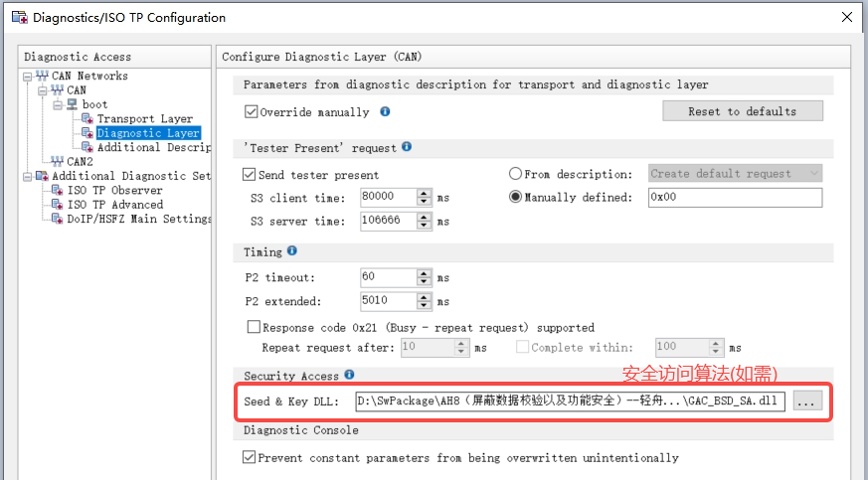Screen dimensions: 868x480
Task: Close the Diagnostics/ISO TP Configuration dialog
Action: click(847, 17)
